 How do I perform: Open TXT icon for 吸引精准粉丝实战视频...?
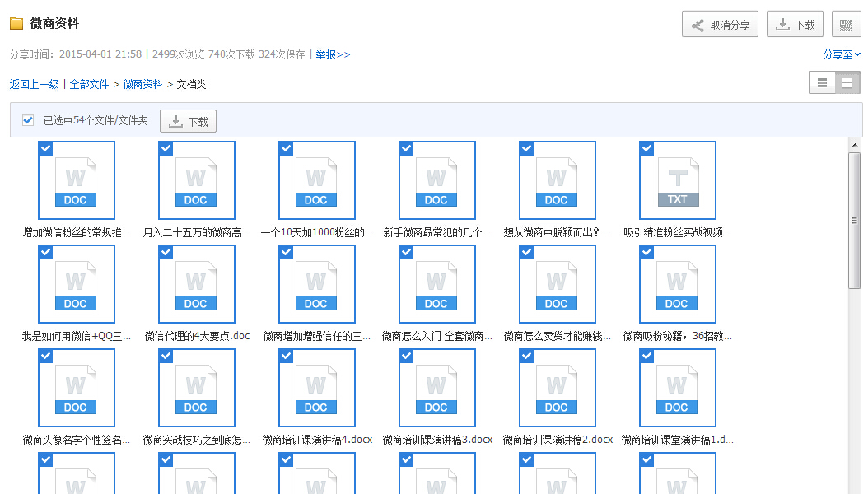click(677, 180)
